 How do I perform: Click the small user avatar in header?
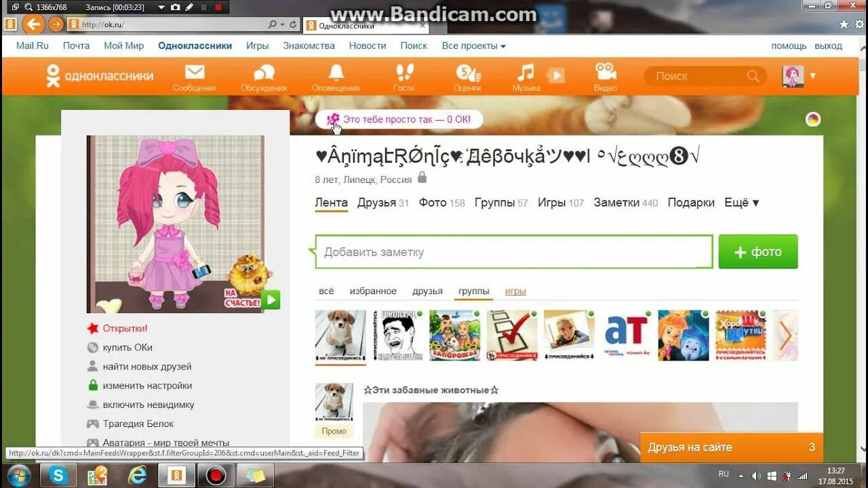(x=793, y=76)
